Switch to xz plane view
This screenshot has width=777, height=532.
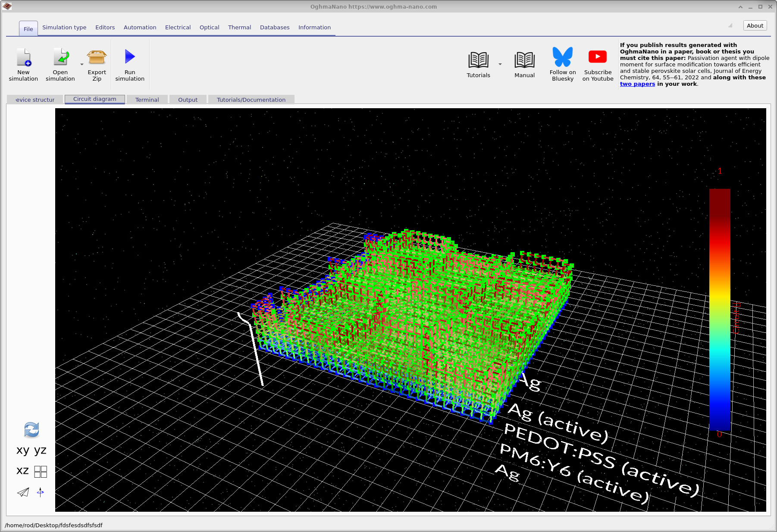coord(22,471)
